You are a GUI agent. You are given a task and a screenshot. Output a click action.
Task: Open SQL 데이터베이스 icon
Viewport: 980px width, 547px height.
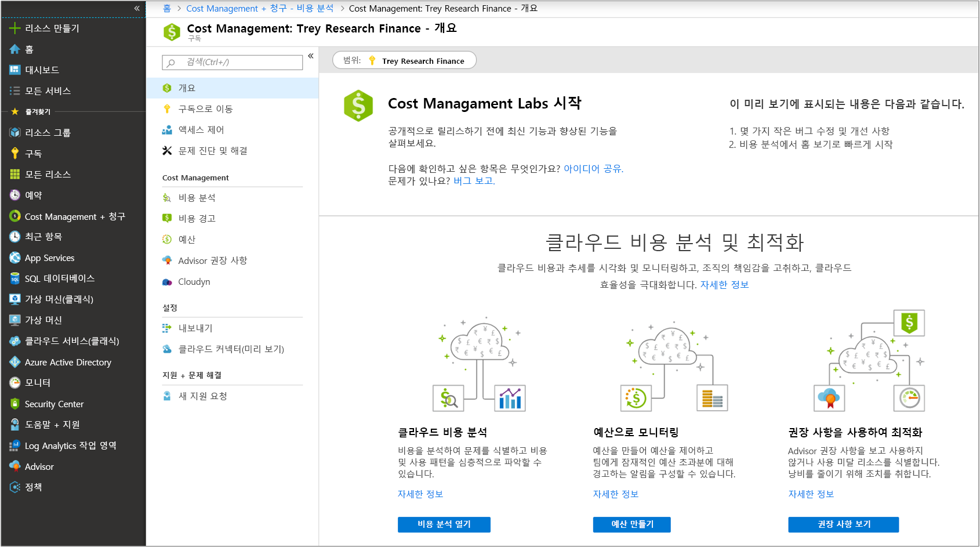pos(14,278)
